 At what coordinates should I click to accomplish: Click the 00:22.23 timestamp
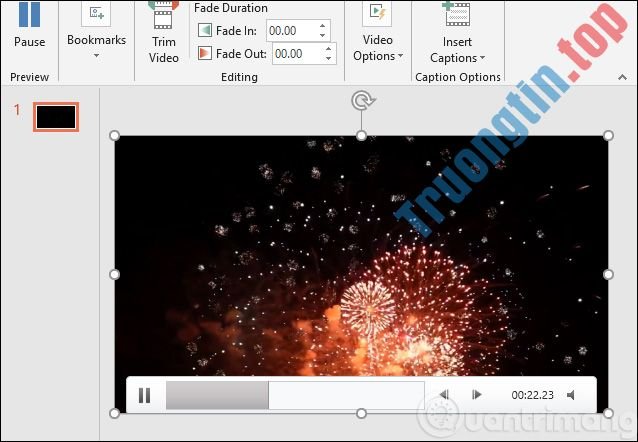click(532, 395)
